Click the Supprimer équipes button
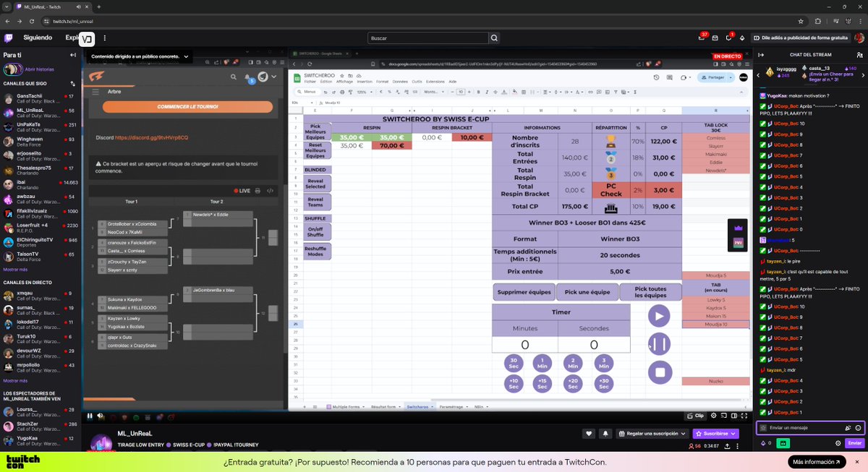The image size is (868, 472). click(524, 292)
